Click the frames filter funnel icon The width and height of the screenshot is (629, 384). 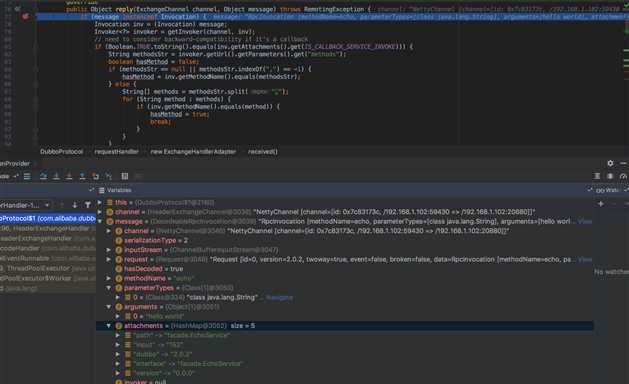pos(87,205)
